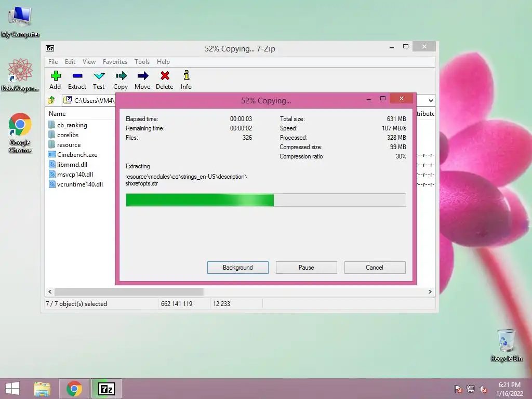
Task: Click the 12 233 status value
Action: (x=221, y=303)
